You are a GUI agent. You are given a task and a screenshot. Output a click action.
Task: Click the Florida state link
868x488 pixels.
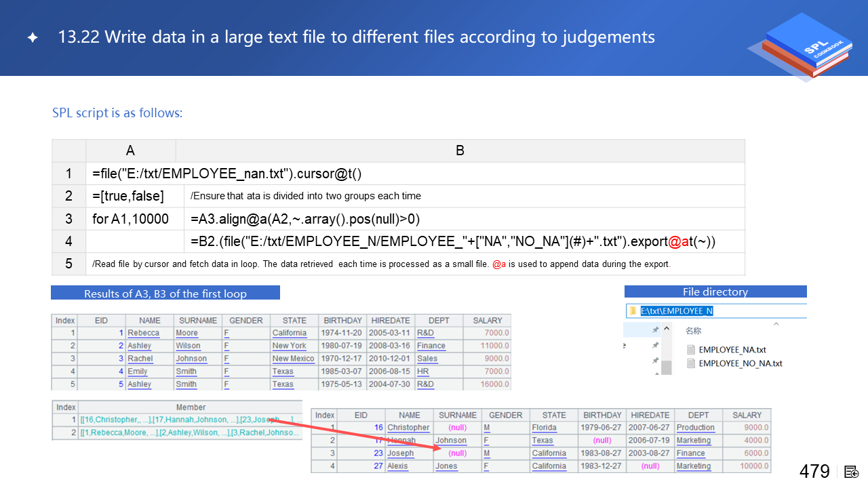(544, 428)
